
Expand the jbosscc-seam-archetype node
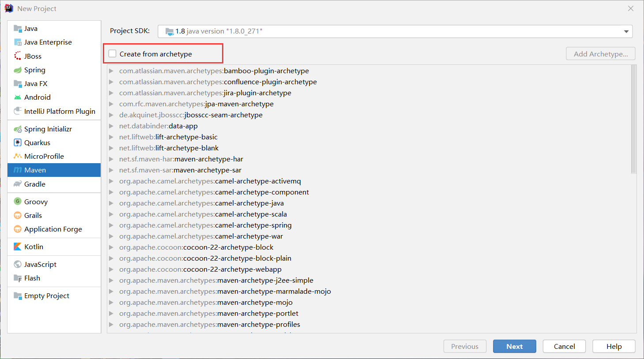[x=111, y=115]
